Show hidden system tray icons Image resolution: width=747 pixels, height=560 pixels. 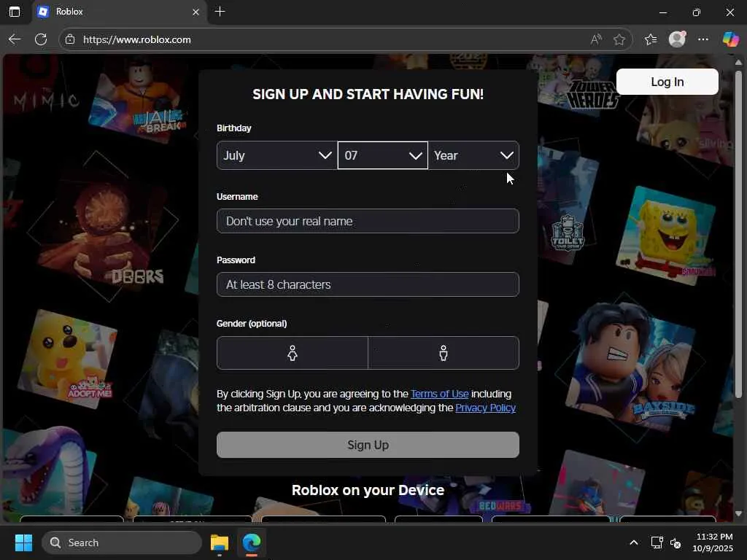click(634, 542)
